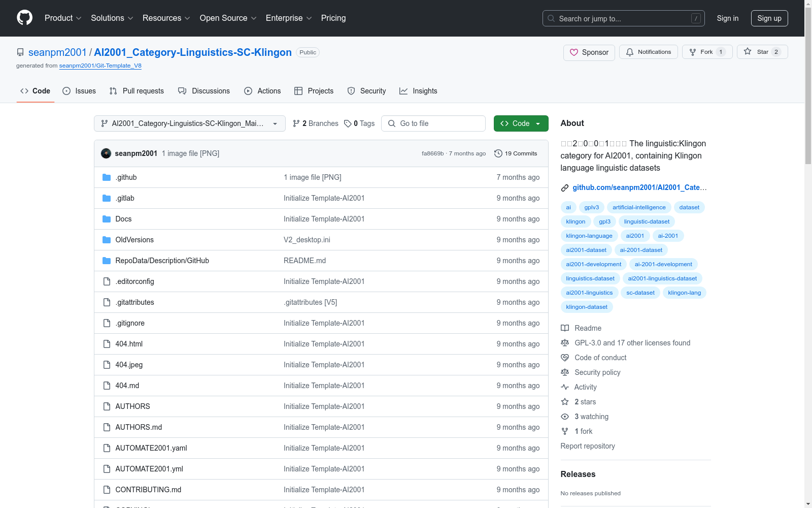
Task: Open the Git-Template_V8 source template link
Action: pyautogui.click(x=100, y=66)
